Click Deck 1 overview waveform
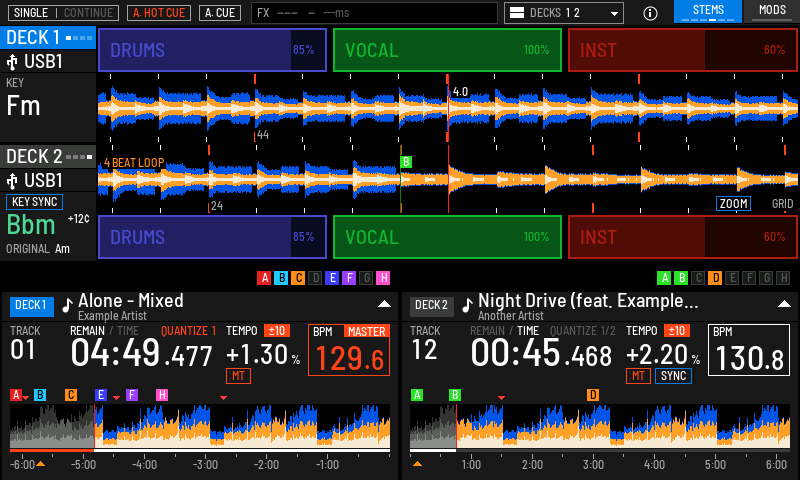 200,426
